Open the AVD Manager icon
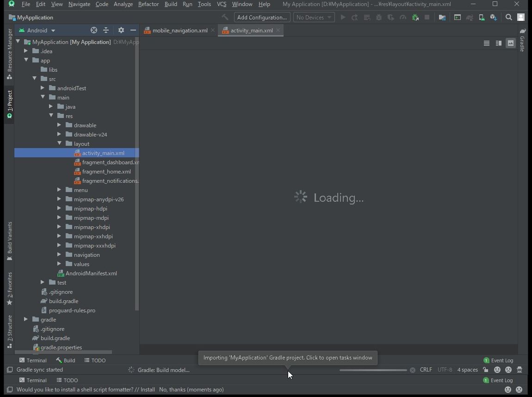Image resolution: width=532 pixels, height=397 pixels. [481, 17]
